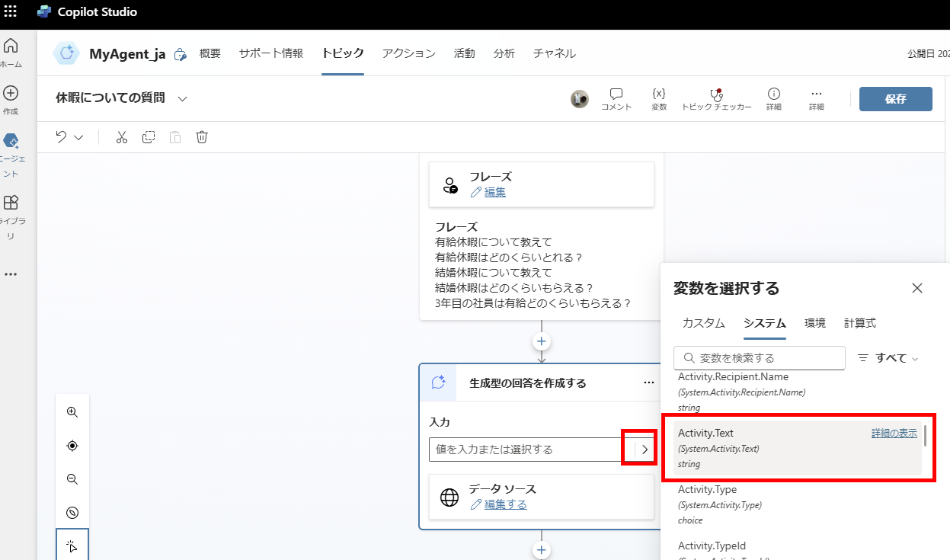Save the topic with the 保存 button
The image size is (950, 560).
click(895, 99)
